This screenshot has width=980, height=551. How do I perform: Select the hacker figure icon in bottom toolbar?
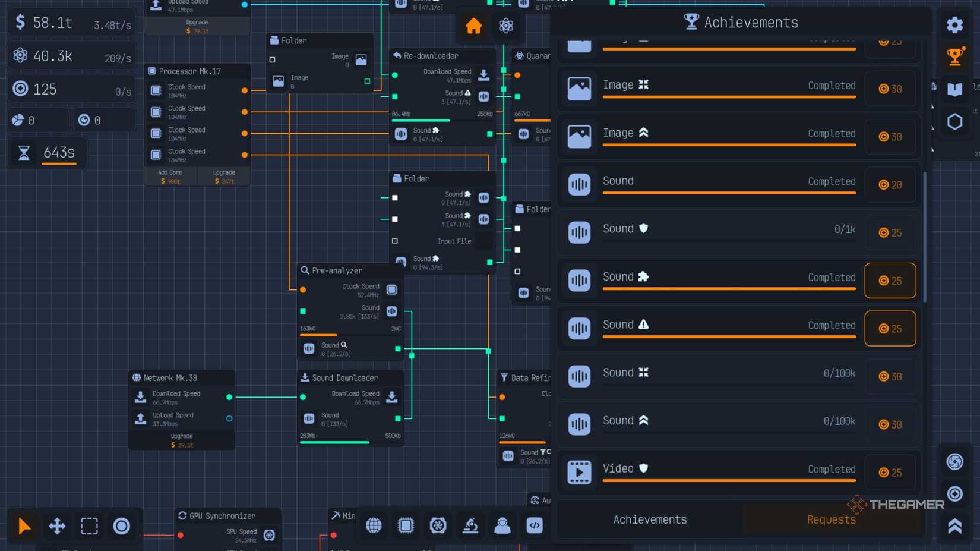pyautogui.click(x=502, y=525)
